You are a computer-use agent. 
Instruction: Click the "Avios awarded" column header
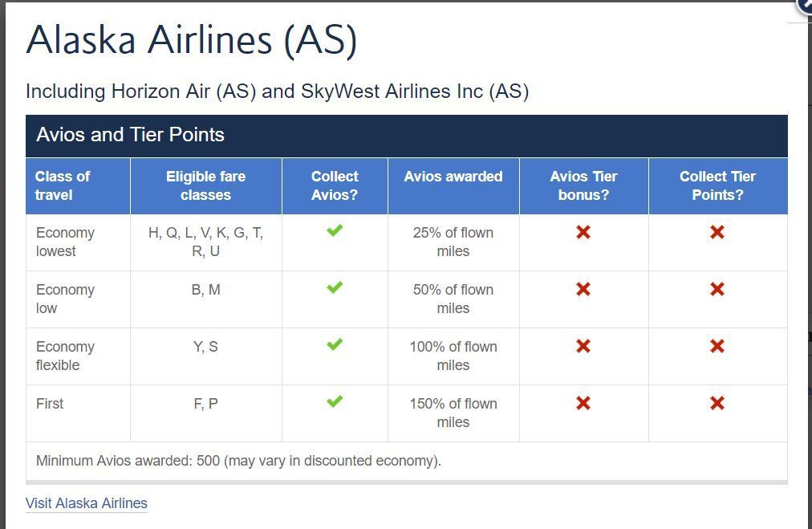point(453,177)
